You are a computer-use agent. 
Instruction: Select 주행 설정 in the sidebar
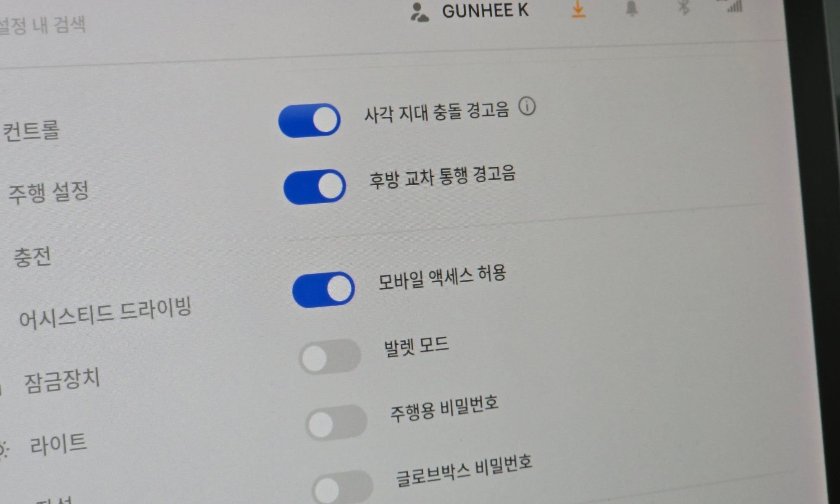coord(49,192)
